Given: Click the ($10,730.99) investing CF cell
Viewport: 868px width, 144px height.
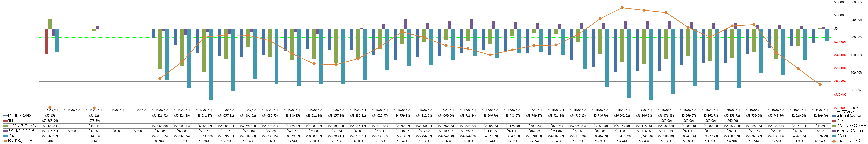Looking at the screenshot, I should [x=204, y=136].
